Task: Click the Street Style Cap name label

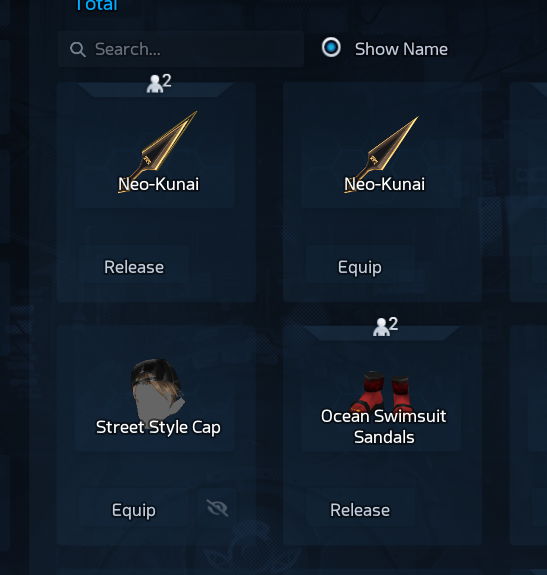Action: pos(158,428)
